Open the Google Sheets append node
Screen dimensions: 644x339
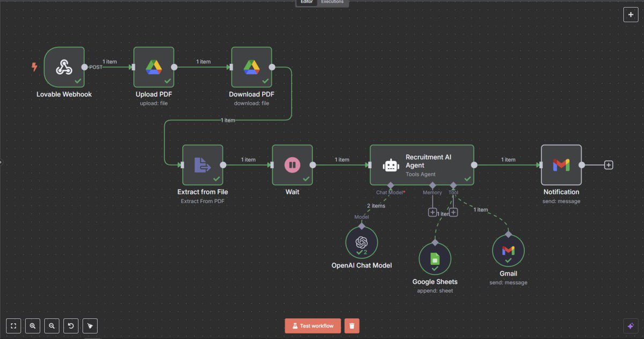click(x=435, y=258)
